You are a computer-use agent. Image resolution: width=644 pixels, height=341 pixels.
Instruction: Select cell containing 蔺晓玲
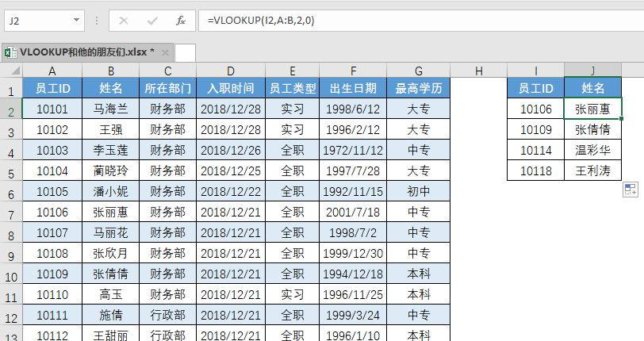click(x=111, y=170)
